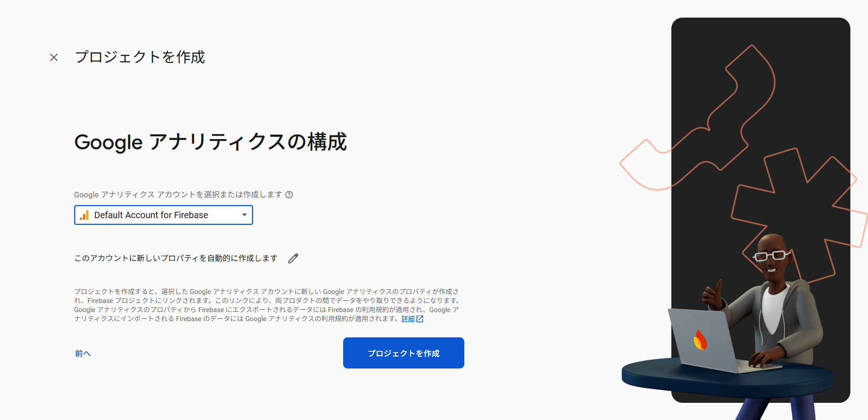868x420 pixels.
Task: Click the pencil edit icon
Action: coord(293,258)
